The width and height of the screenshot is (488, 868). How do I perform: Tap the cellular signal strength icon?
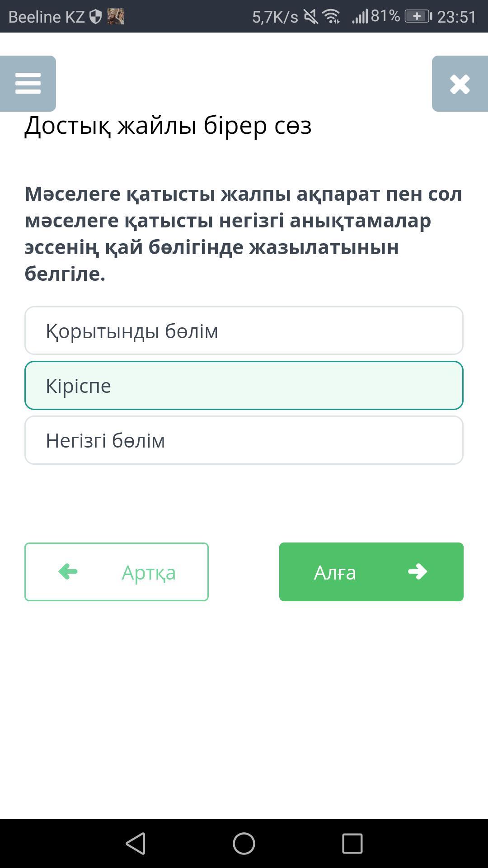point(360,17)
